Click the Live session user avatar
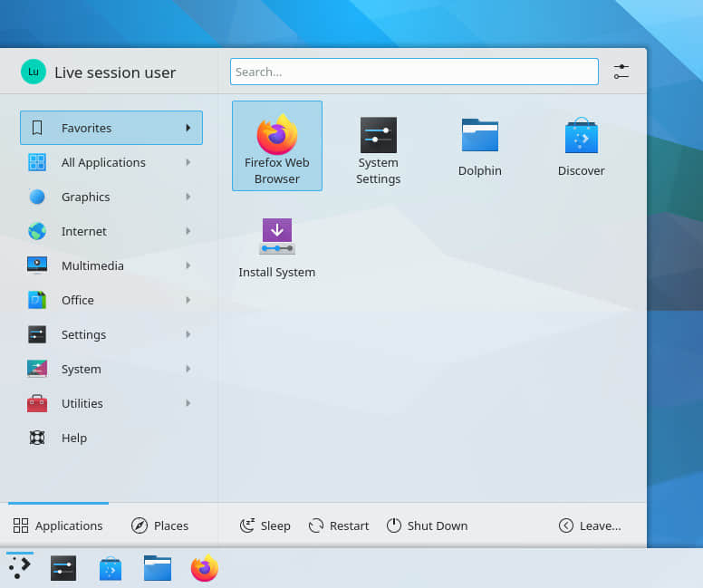 click(34, 72)
